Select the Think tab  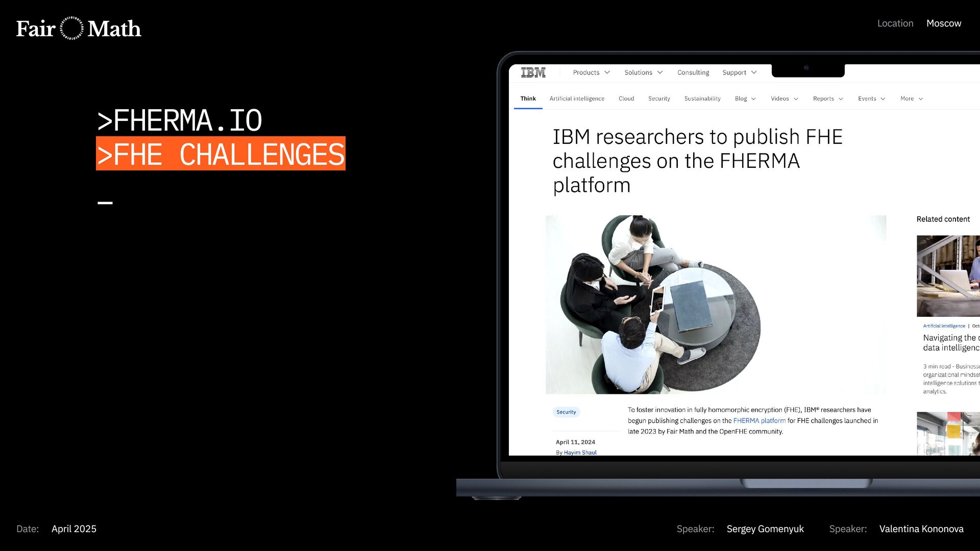(528, 98)
